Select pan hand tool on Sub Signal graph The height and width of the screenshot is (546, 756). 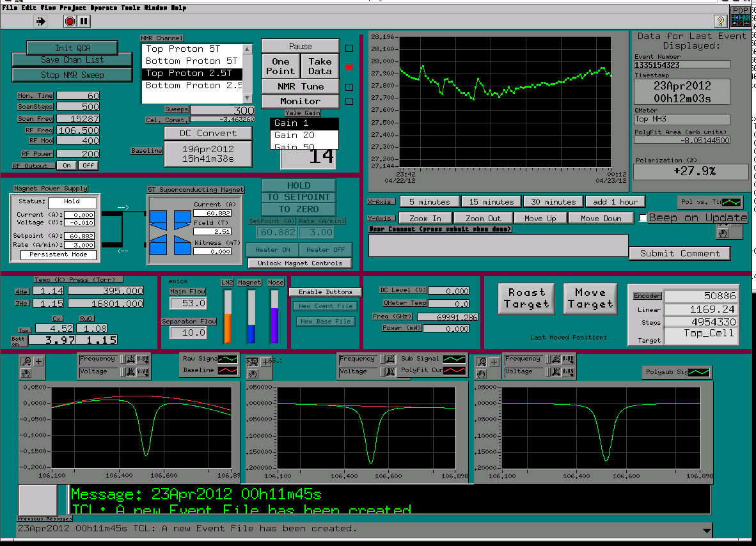coord(252,373)
